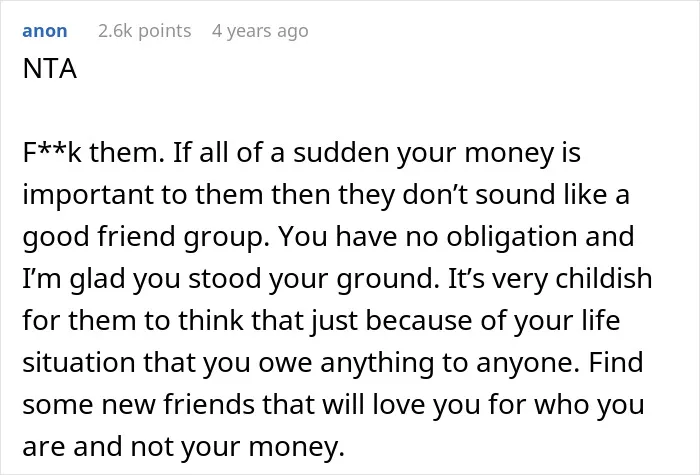Click the word anything in the comment
The image size is (700, 475).
(377, 363)
